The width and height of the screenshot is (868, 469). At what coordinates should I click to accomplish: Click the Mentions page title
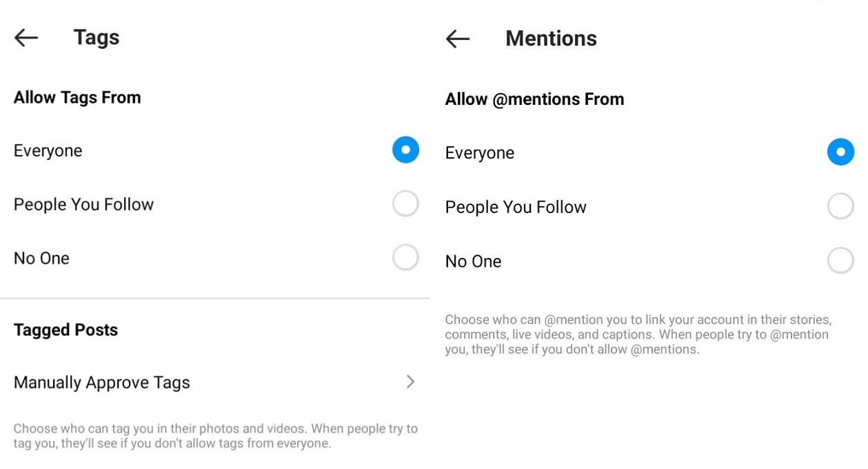click(x=551, y=39)
